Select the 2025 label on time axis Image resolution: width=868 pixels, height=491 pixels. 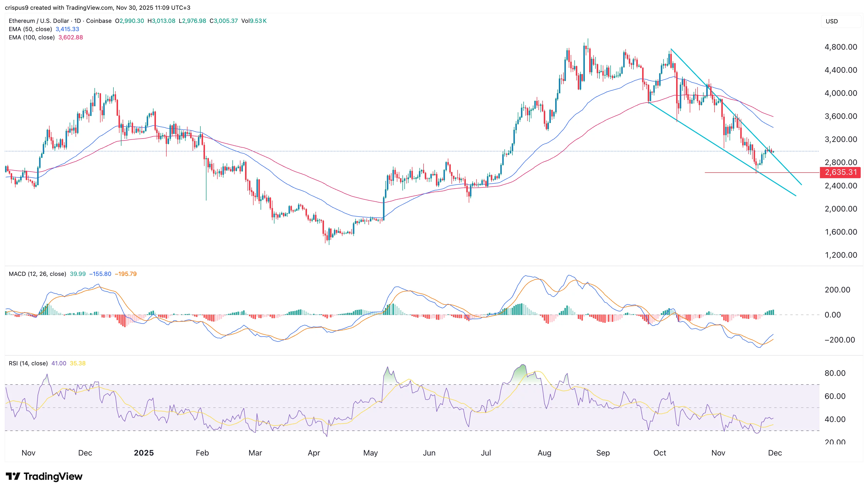coord(144,453)
